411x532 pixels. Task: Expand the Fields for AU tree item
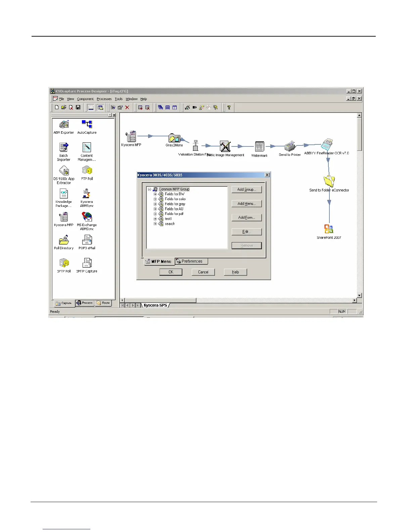pyautogui.click(x=155, y=209)
